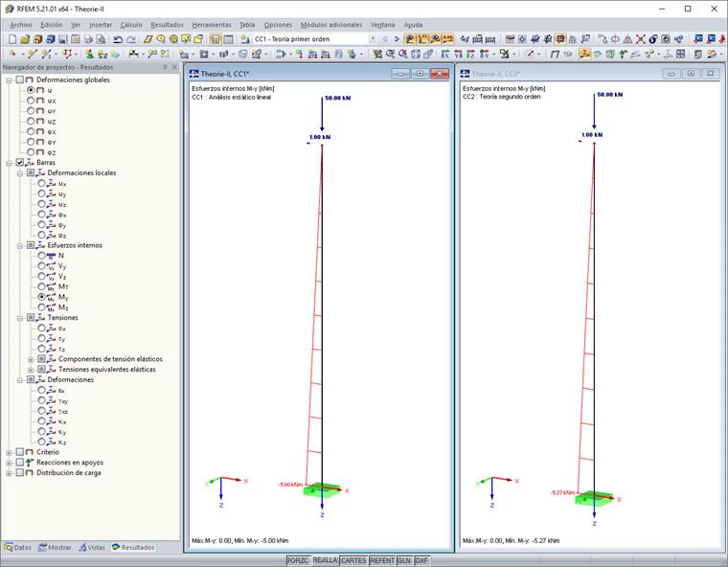728x567 pixels.
Task: Click the yellow parallelogram icon in top toolbar
Action: click(x=148, y=39)
